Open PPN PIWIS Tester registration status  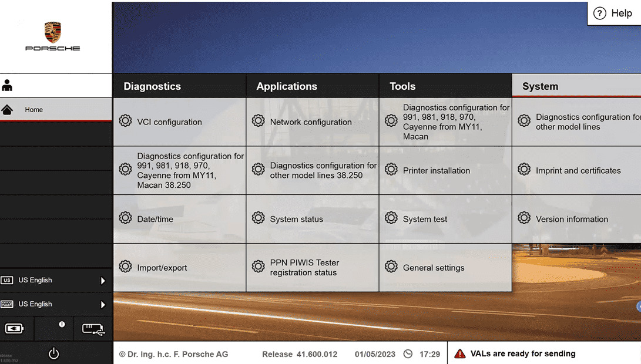coord(313,268)
